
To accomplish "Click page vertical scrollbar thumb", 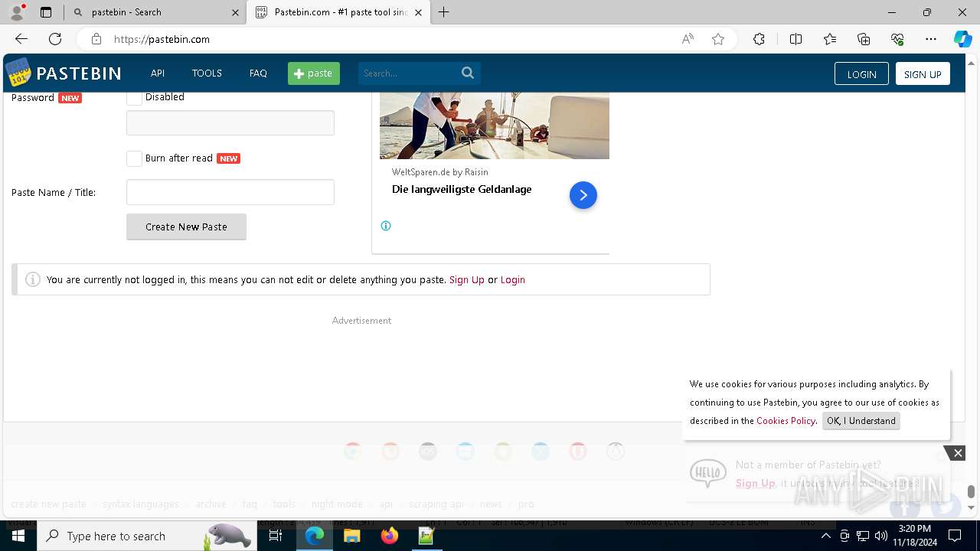I will pyautogui.click(x=971, y=491).
